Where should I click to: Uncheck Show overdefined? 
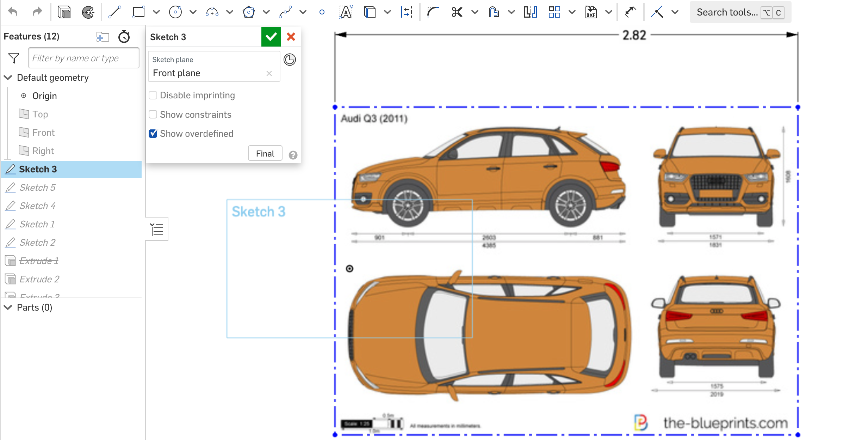tap(153, 133)
